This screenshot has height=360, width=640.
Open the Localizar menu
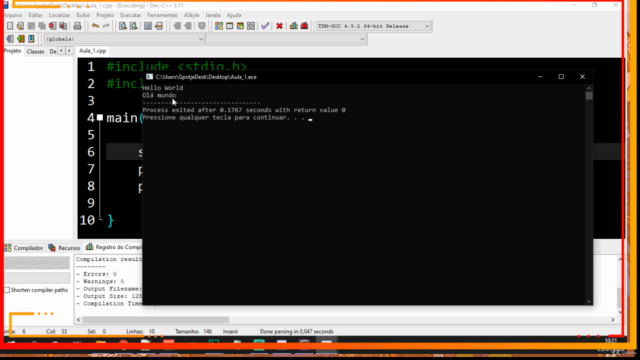pos(59,15)
